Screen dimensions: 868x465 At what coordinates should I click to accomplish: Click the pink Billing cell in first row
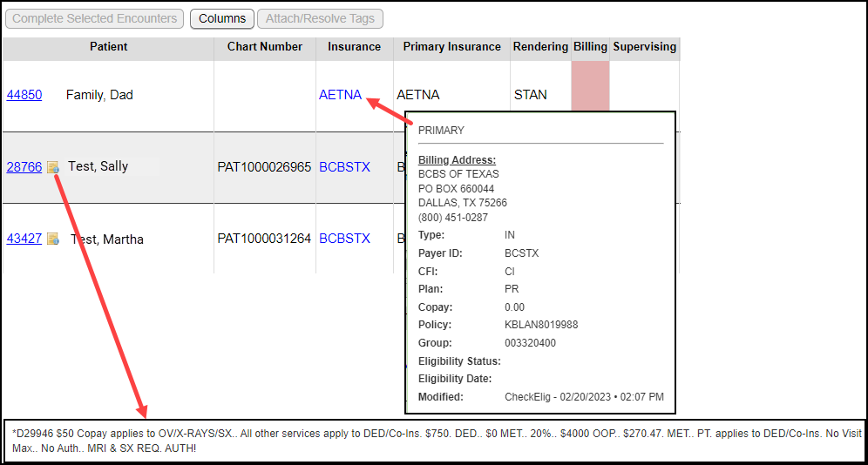click(590, 86)
